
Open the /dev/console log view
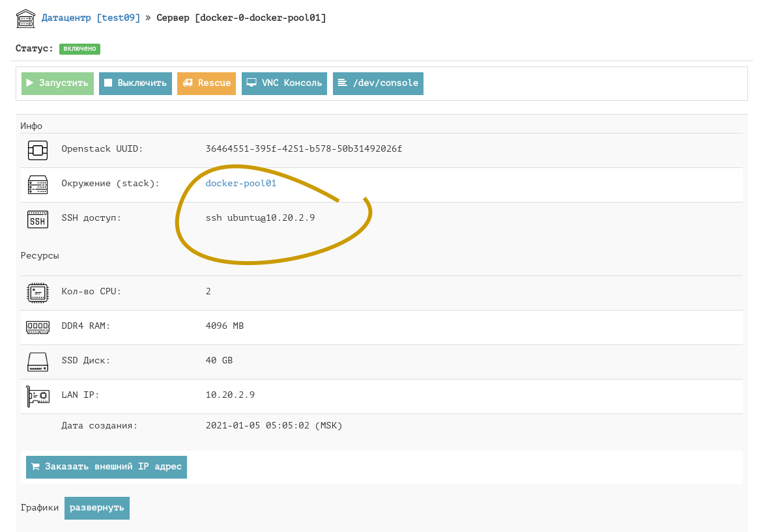[378, 83]
